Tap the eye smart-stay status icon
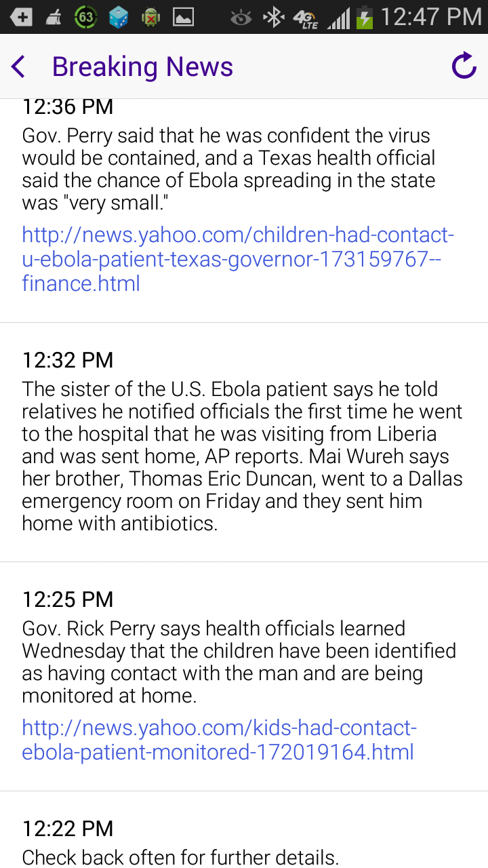 click(x=241, y=18)
